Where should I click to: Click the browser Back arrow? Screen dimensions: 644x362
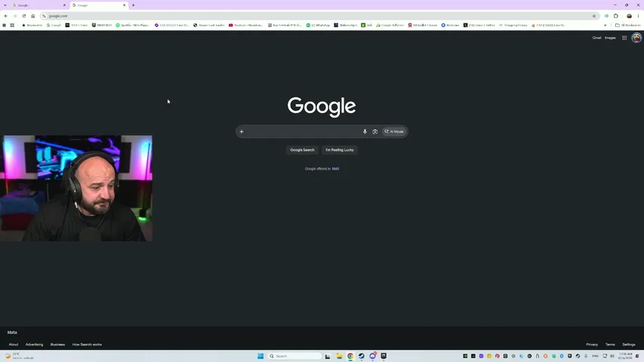point(6,16)
